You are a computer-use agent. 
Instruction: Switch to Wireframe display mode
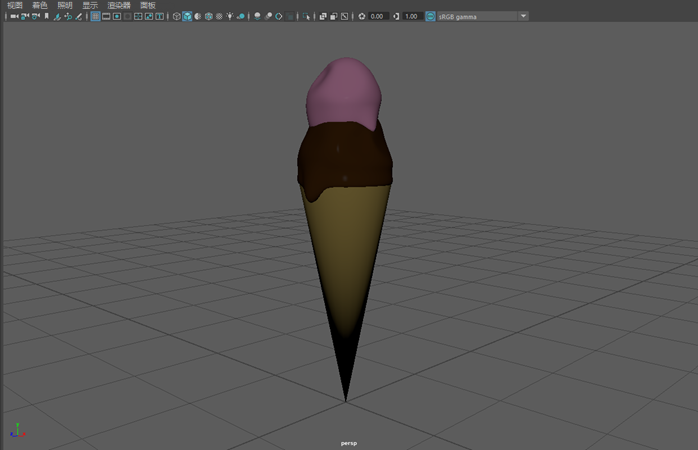(177, 16)
